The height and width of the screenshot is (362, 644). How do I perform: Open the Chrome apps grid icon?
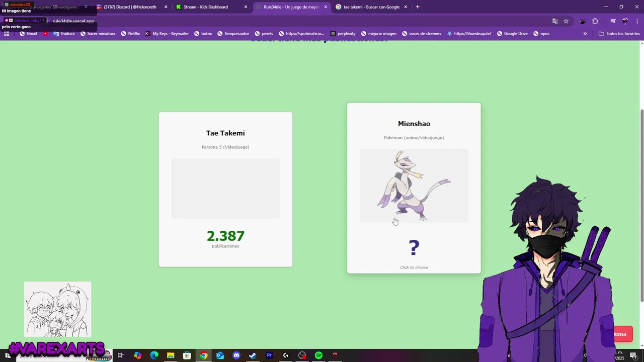pyautogui.click(x=7, y=34)
